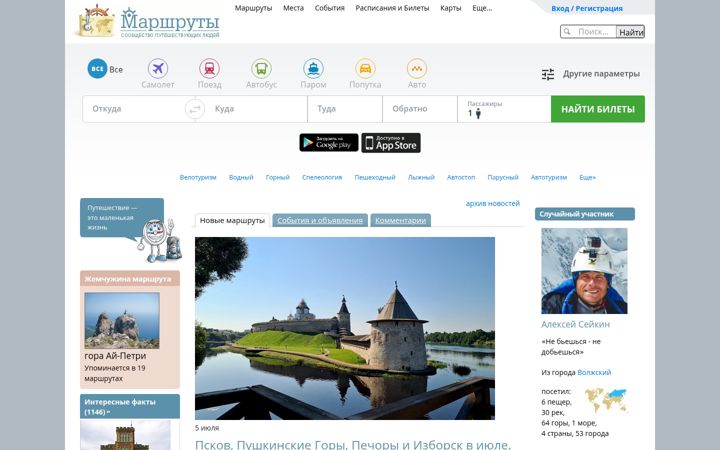Screen dimensions: 720x450
Task: Open the гора Ай-Петри thumbnail
Action: [x=122, y=321]
